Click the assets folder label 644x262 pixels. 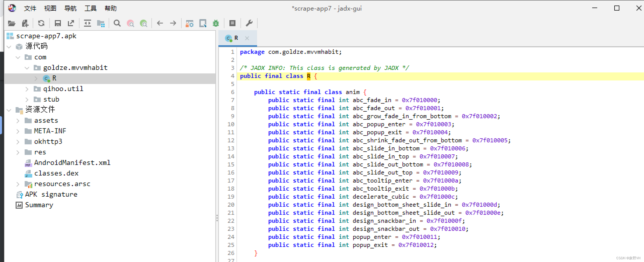46,120
